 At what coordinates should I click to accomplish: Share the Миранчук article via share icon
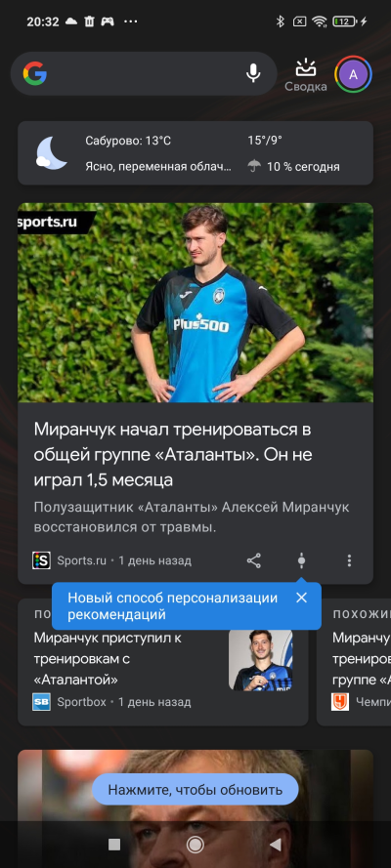253,560
